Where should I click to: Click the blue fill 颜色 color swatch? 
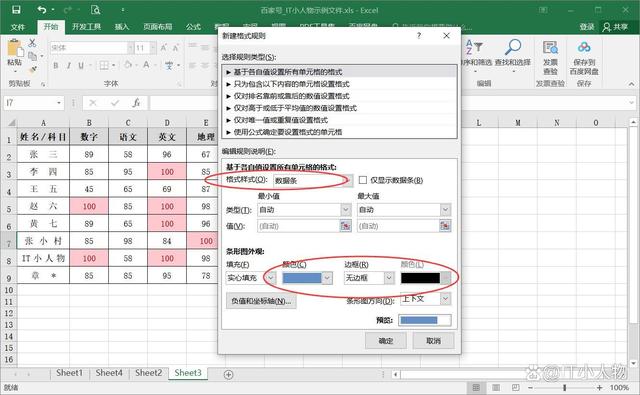pyautogui.click(x=302, y=278)
